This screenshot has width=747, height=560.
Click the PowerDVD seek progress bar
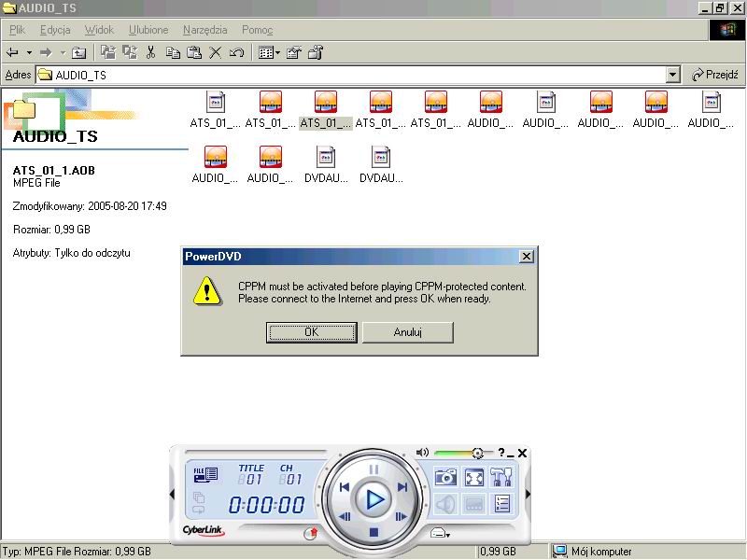pyautogui.click(x=255, y=452)
